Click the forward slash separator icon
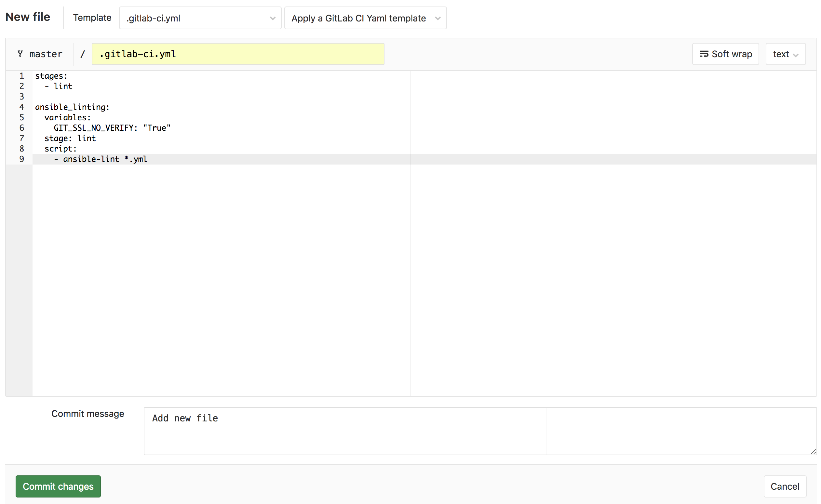This screenshot has height=504, width=821. 82,54
